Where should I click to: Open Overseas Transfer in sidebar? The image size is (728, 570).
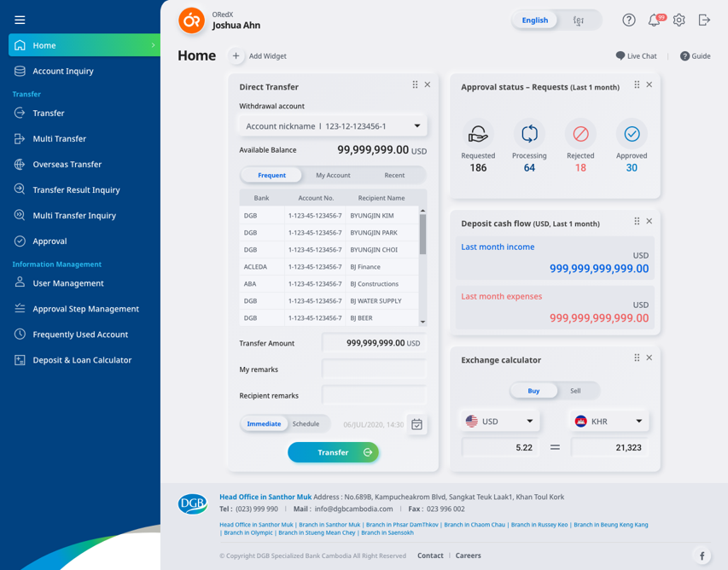[67, 164]
